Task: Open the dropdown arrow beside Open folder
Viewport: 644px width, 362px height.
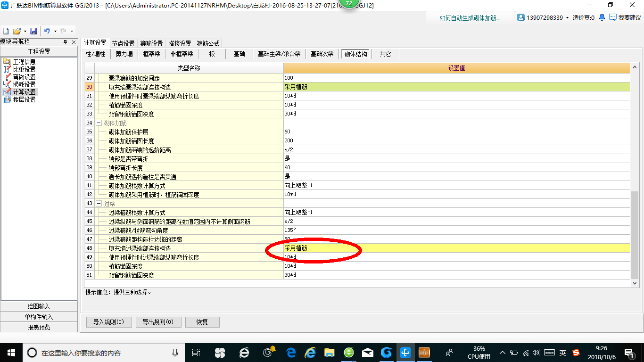Action: tap(24, 31)
